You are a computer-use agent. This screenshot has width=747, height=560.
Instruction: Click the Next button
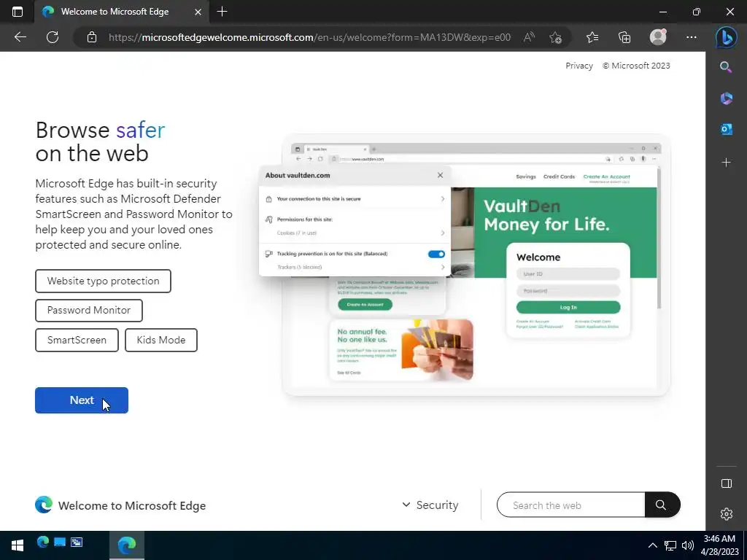click(x=82, y=400)
